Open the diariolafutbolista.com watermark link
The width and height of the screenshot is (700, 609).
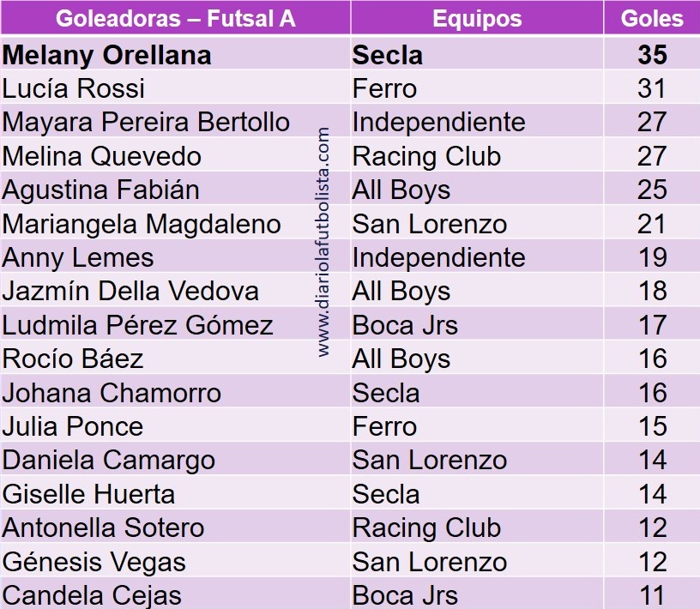click(x=323, y=242)
